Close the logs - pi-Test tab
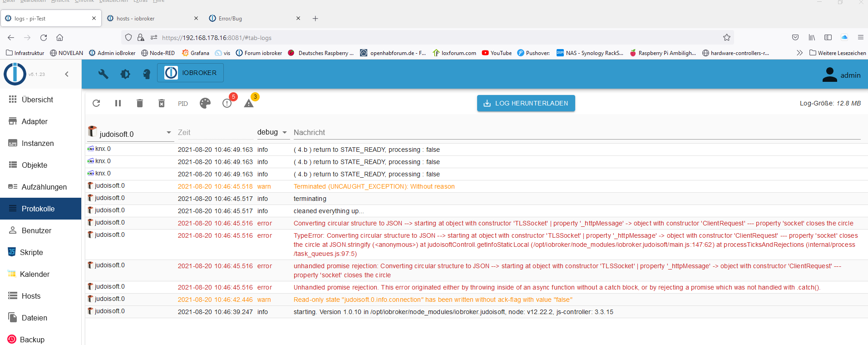Screen dimensions: 868x345 pos(94,19)
